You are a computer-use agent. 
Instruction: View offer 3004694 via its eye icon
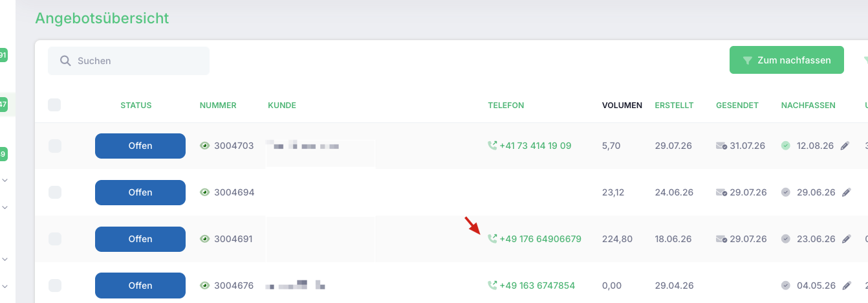205,193
